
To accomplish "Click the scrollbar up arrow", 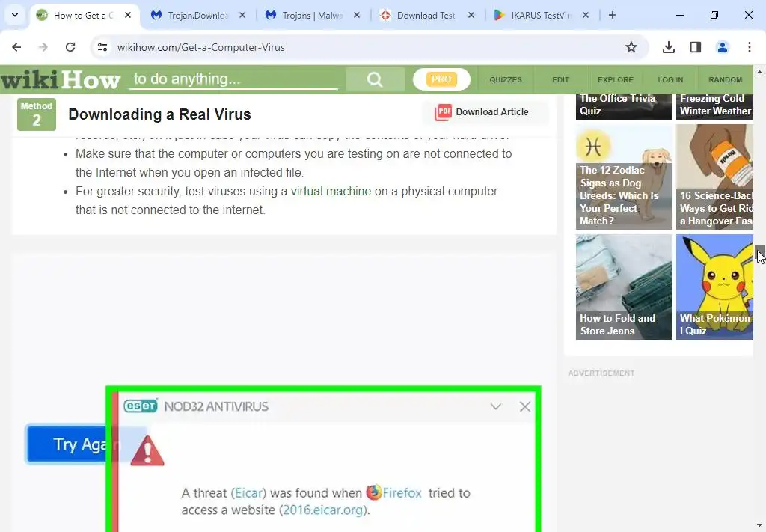I will (x=760, y=71).
